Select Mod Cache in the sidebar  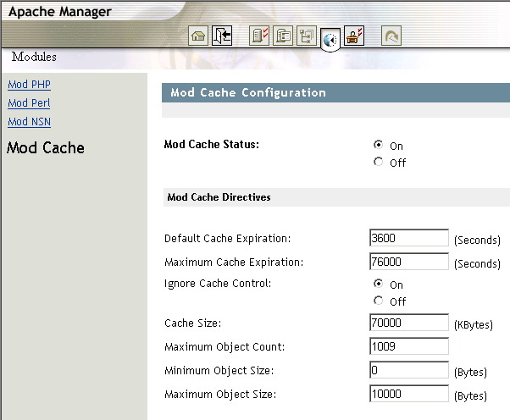point(46,148)
